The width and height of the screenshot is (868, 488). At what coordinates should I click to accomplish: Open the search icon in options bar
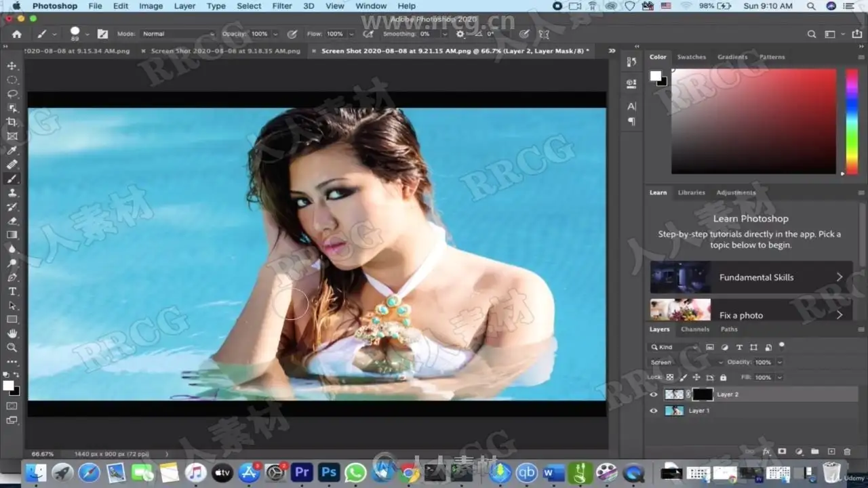coord(812,34)
